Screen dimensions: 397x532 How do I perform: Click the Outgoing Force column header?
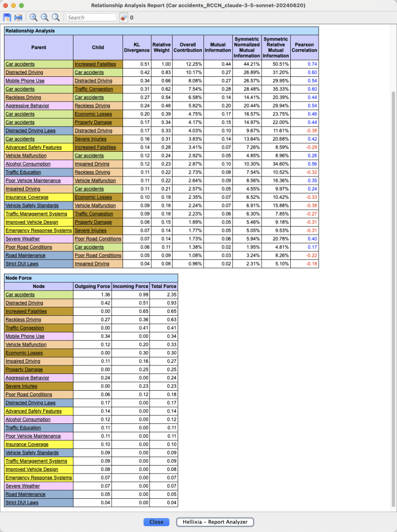pos(92,287)
